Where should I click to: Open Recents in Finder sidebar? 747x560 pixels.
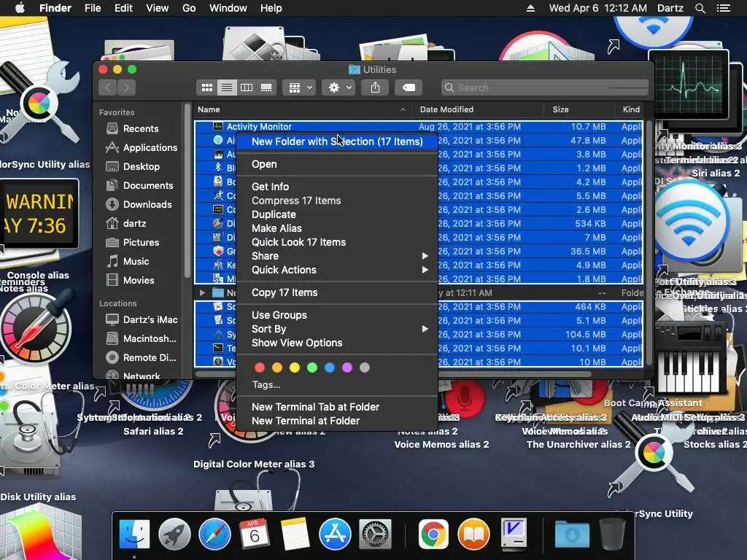tap(141, 128)
